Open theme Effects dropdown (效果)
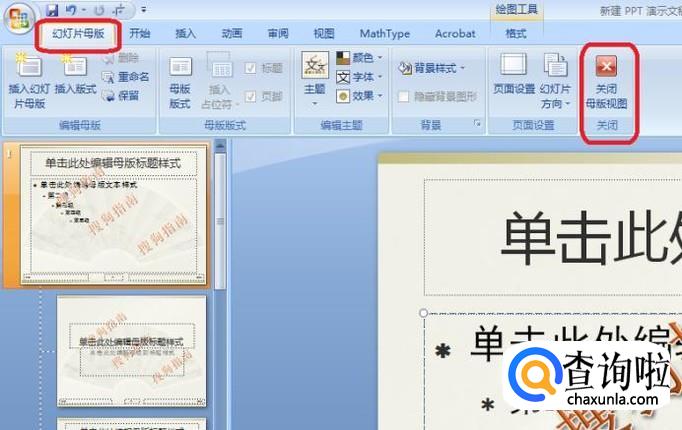 (x=359, y=96)
